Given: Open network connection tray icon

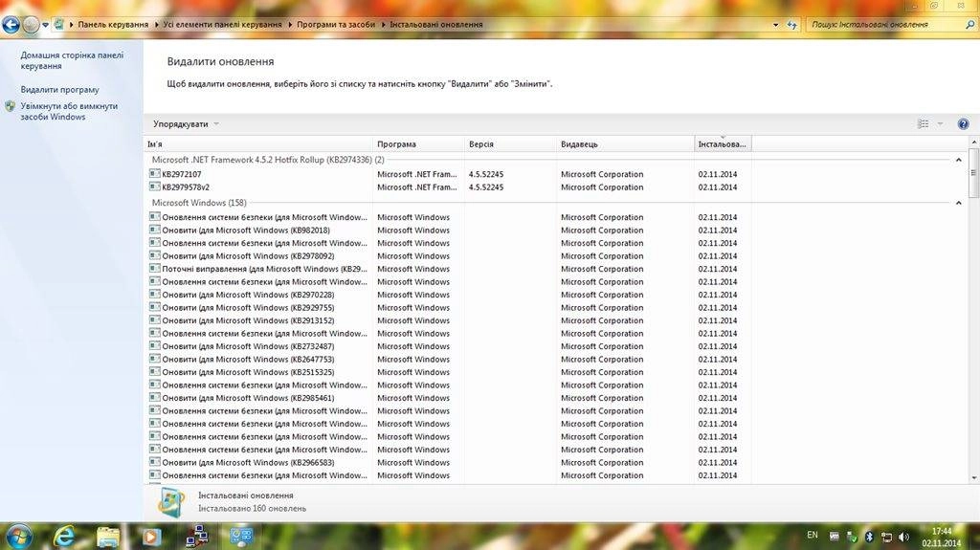Looking at the screenshot, I should pos(886,537).
